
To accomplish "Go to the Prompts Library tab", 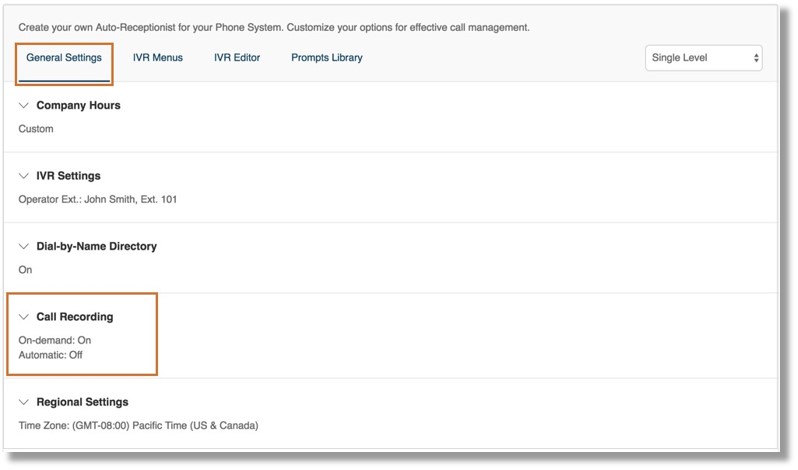I will (x=327, y=58).
